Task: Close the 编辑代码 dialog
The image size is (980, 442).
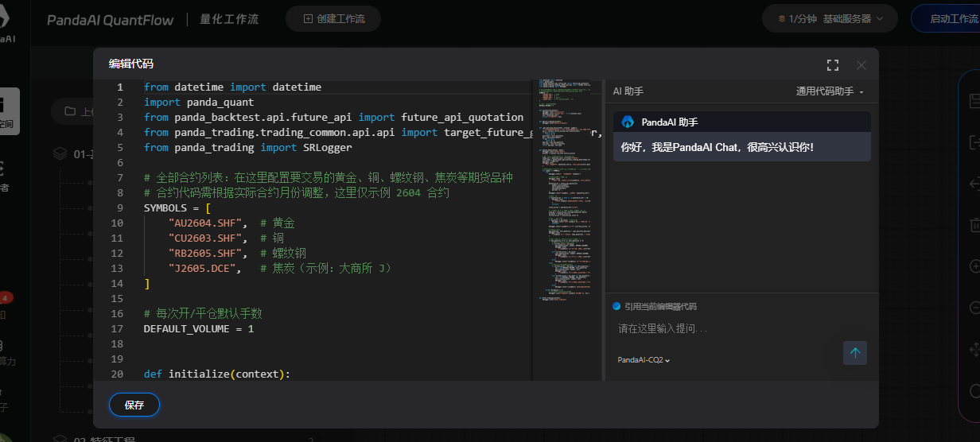Action: point(861,64)
